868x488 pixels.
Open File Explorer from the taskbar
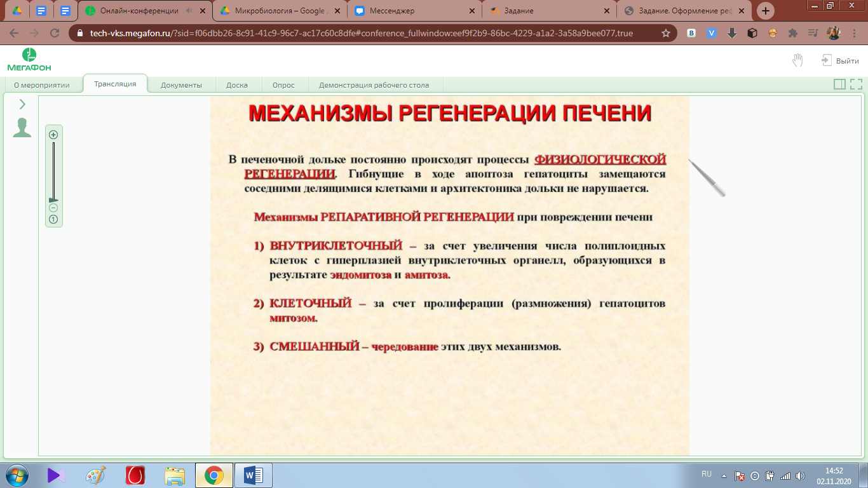[x=175, y=475]
